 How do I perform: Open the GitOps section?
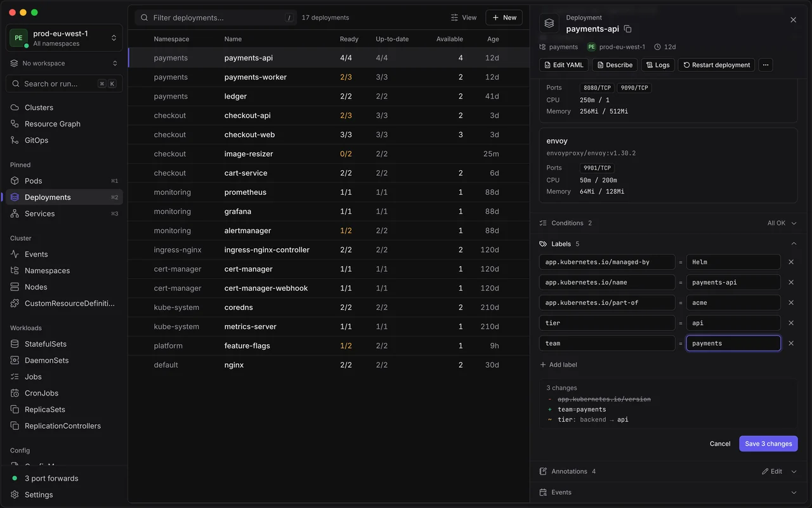[63, 140]
